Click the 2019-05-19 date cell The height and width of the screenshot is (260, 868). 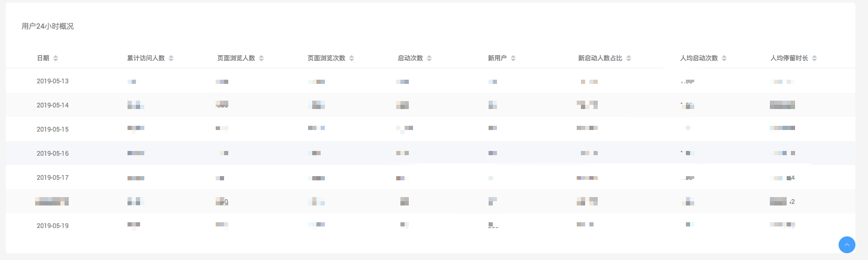click(52, 226)
